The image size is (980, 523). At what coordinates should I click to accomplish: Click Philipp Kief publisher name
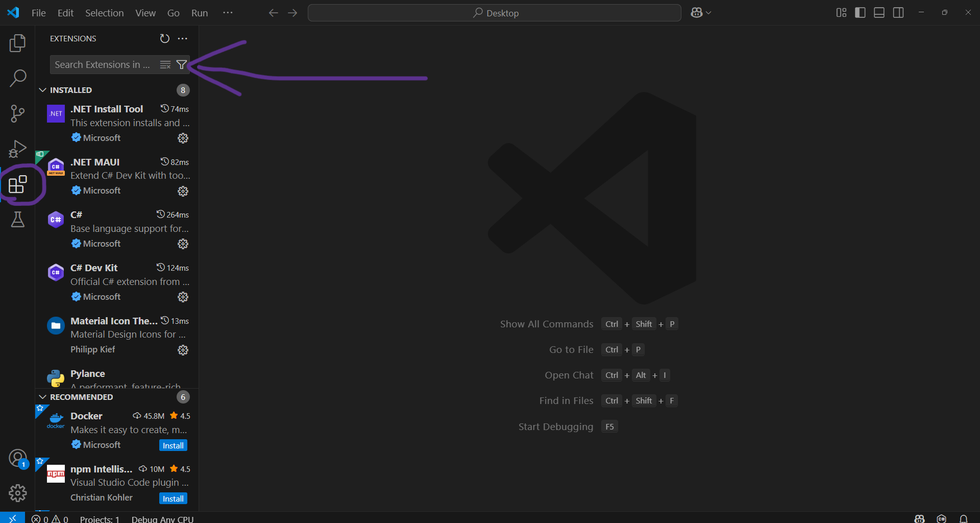tap(92, 349)
